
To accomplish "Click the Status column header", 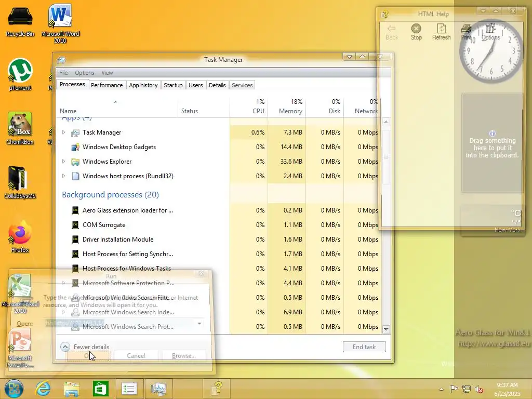I will coord(204,108).
